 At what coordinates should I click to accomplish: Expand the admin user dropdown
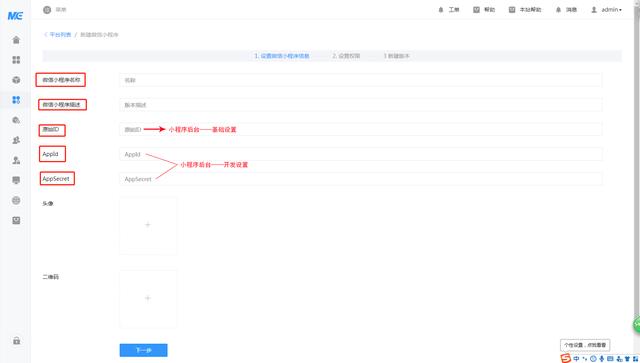[x=607, y=10]
